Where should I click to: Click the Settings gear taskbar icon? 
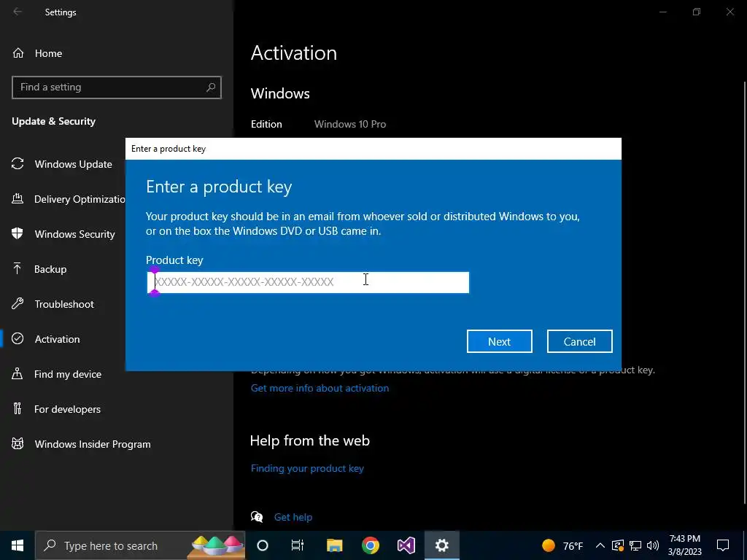coord(441,545)
